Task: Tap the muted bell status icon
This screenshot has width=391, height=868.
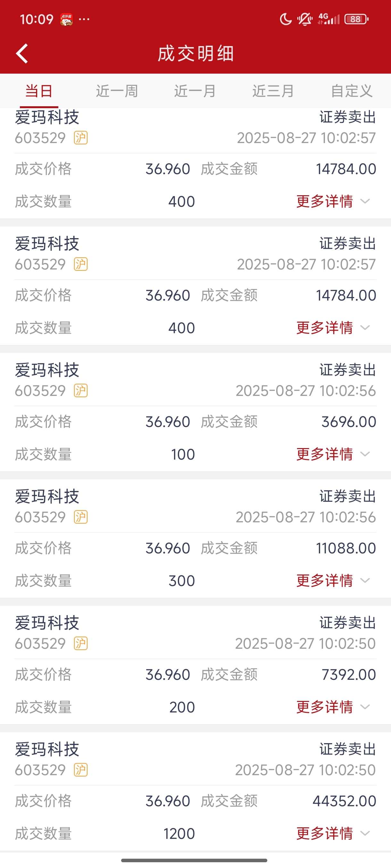Action: [x=305, y=19]
